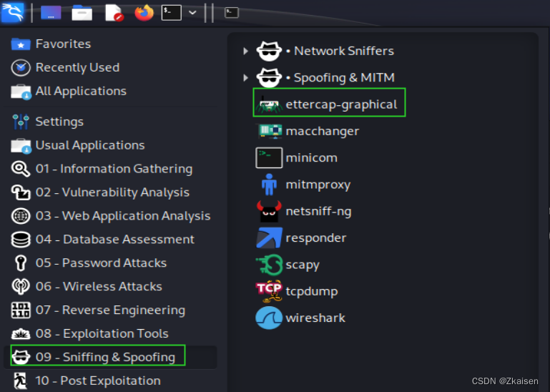
Task: Open the terminal emulator launcher icon
Action: click(x=171, y=13)
